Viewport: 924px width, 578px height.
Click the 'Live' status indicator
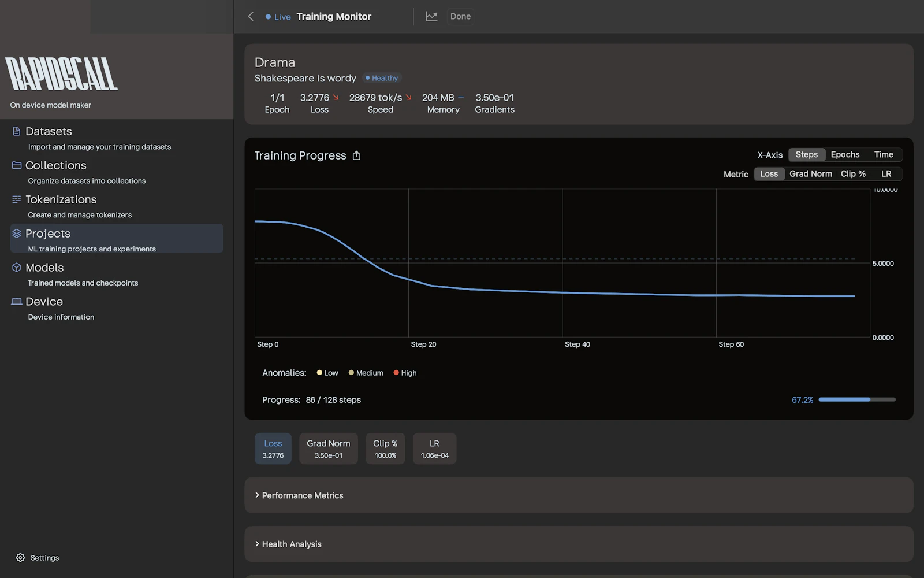tap(278, 17)
